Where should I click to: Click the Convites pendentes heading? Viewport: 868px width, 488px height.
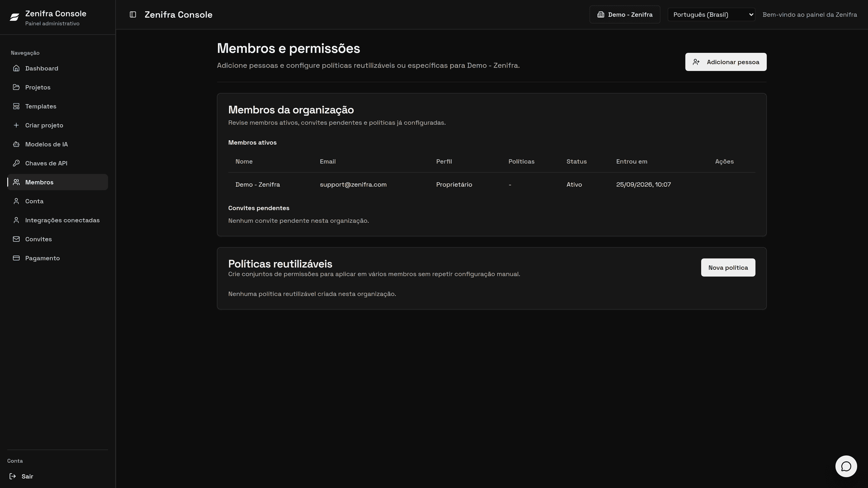pos(259,208)
